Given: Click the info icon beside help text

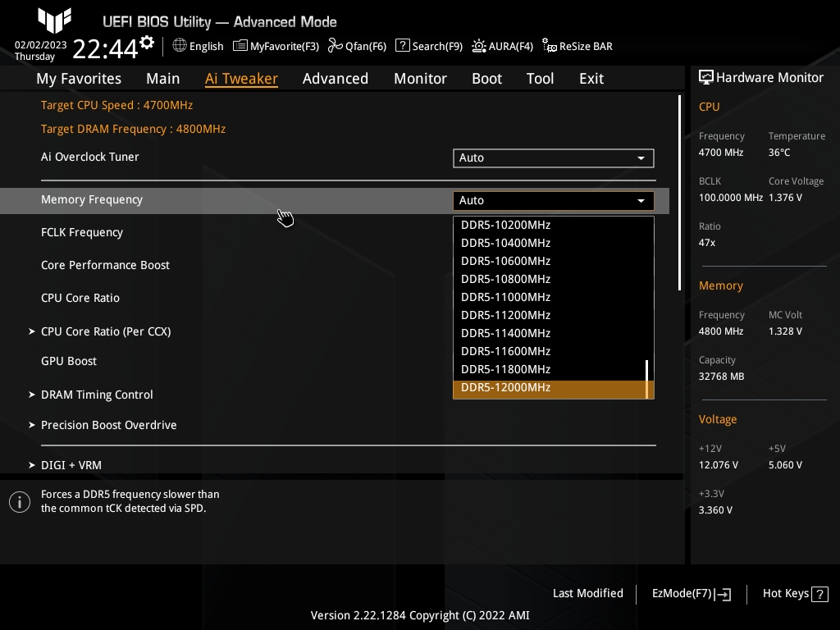Looking at the screenshot, I should coord(20,502).
